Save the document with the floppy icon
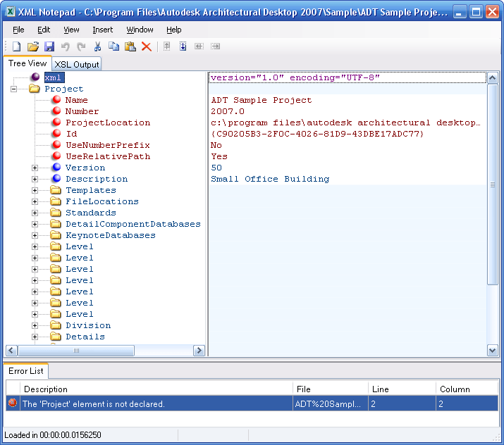 tap(49, 46)
